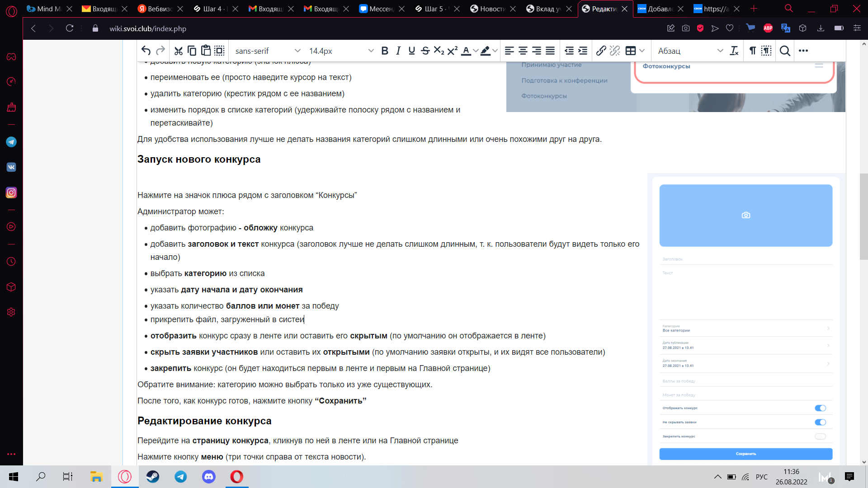Toggle bold formatting in editor toolbar
This screenshot has width=868, height=488.
[385, 51]
